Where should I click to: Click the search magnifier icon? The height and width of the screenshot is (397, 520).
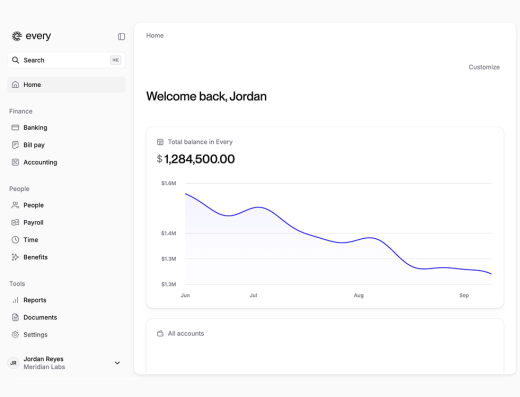coord(15,60)
